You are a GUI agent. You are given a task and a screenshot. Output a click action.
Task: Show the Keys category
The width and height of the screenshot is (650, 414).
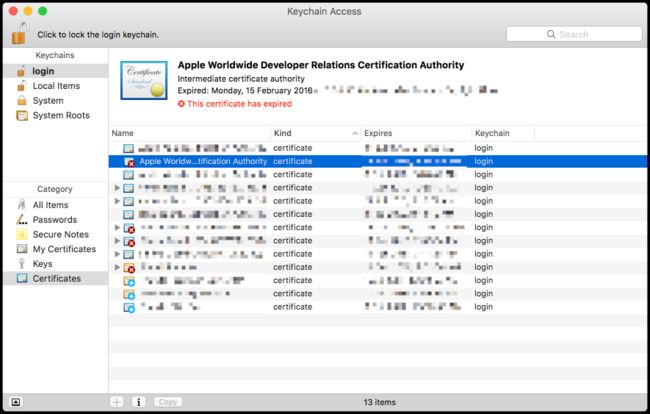(56, 264)
